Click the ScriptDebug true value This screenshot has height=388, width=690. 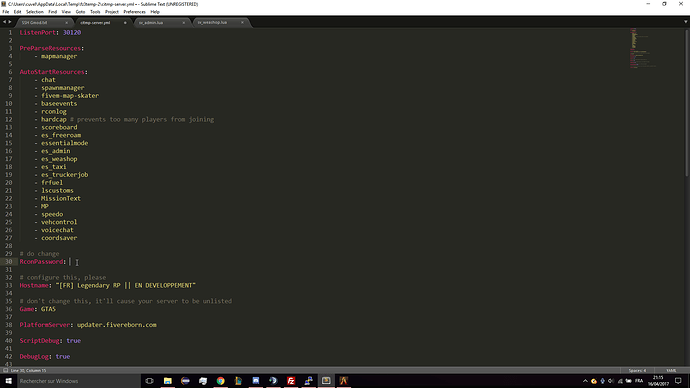click(73, 341)
